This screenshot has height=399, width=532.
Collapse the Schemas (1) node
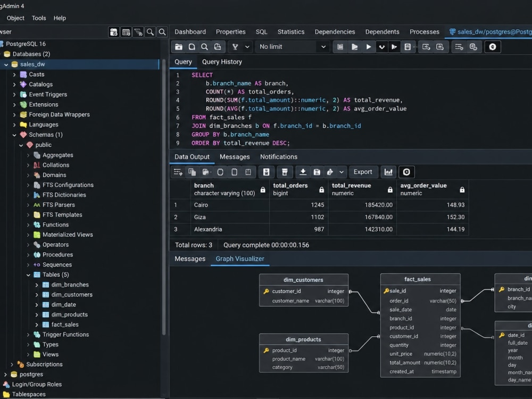tap(14, 135)
